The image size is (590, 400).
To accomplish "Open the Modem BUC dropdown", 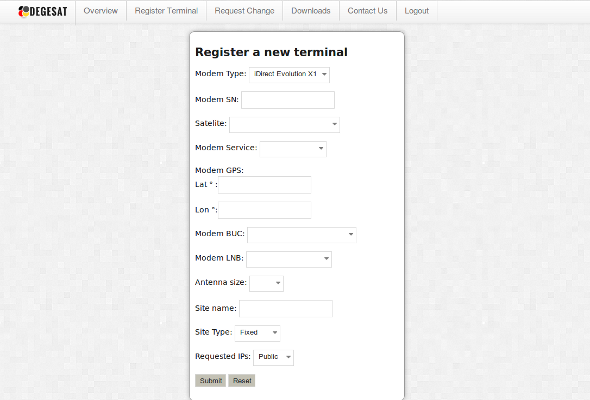I will [x=302, y=234].
